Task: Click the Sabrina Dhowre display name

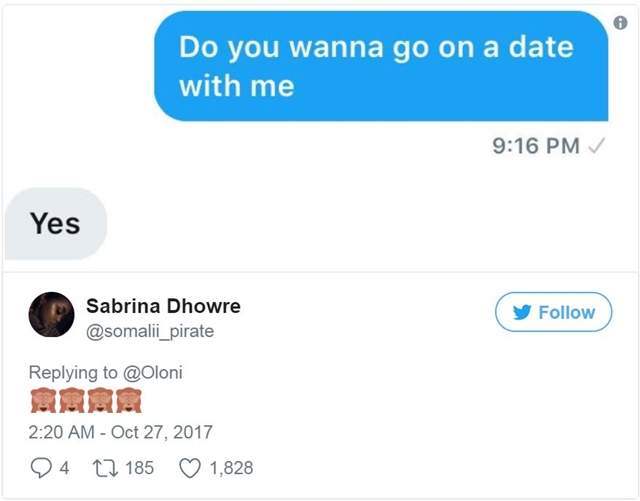Action: point(163,305)
